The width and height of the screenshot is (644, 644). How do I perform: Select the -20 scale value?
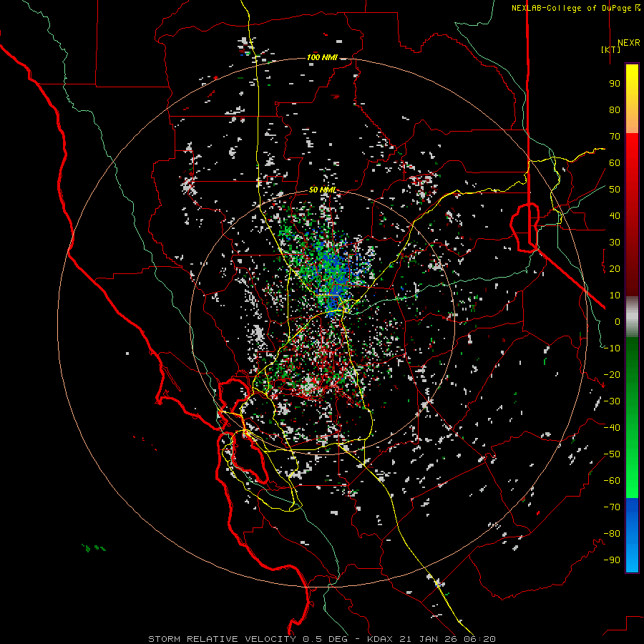coord(612,374)
